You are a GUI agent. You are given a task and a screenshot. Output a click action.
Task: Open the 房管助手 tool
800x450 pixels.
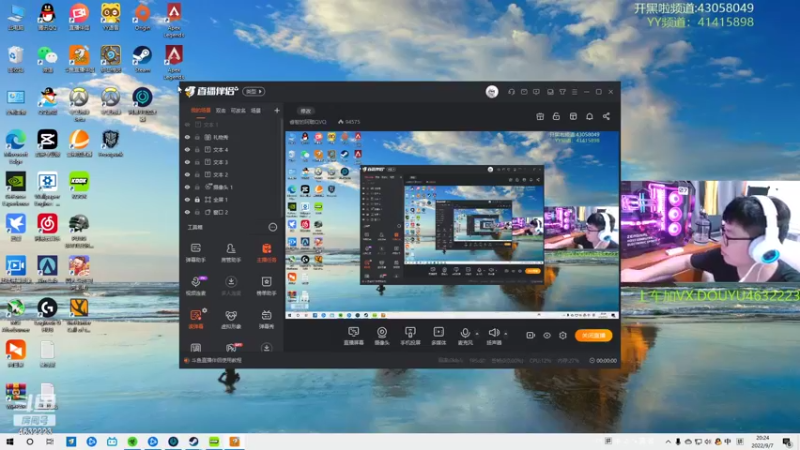point(231,252)
